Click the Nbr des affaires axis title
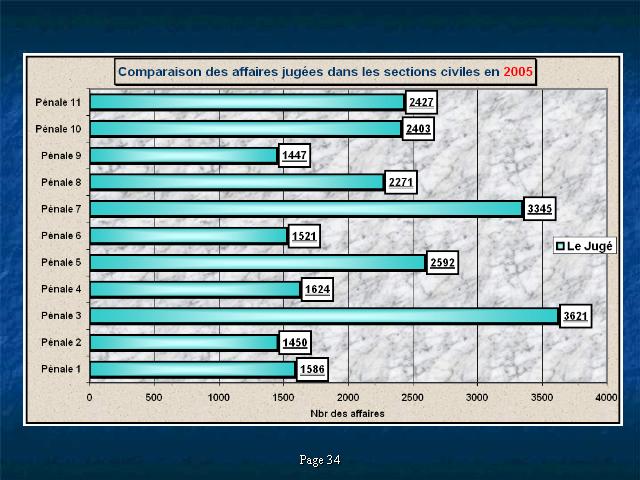This screenshot has height=480, width=640. click(347, 414)
